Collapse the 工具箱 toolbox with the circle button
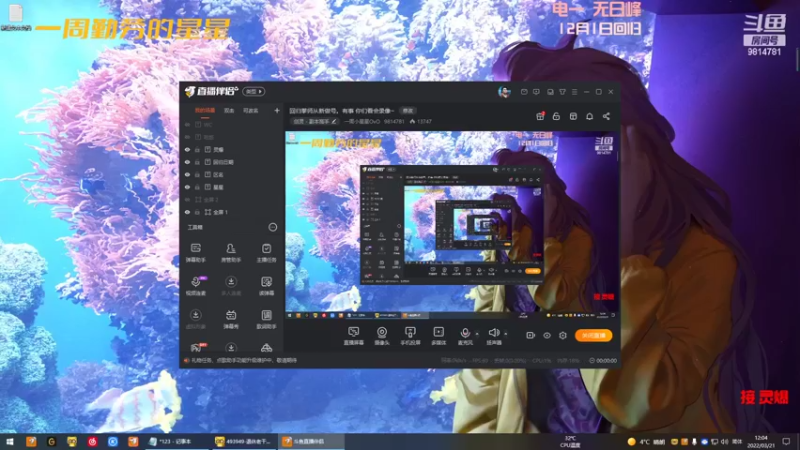Screen dimensions: 800x450 point(273,227)
